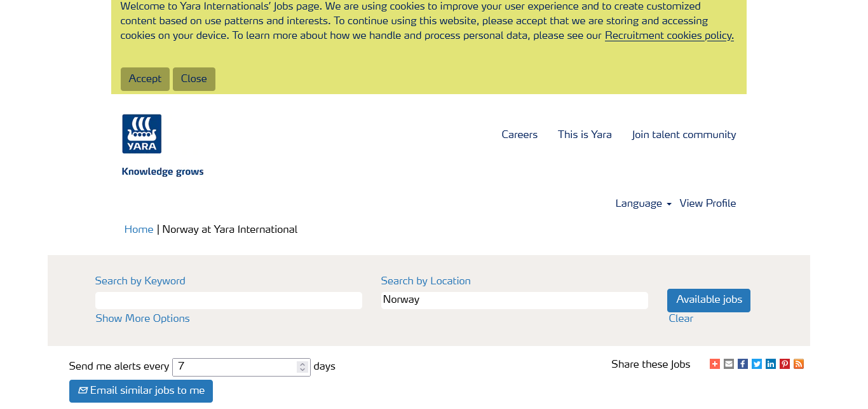This screenshot has width=868, height=409.
Task: Click the Yara logo
Action: point(142,134)
